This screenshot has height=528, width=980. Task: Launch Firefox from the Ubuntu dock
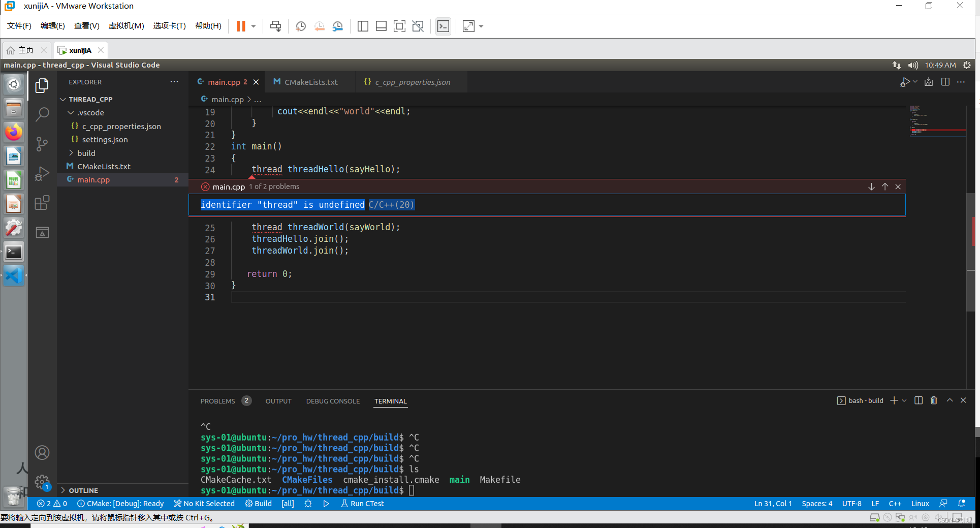13,132
